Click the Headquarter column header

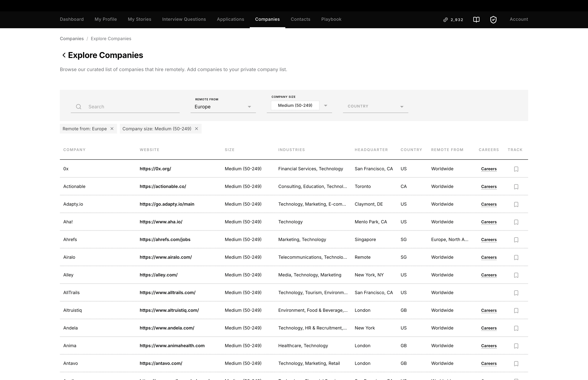coord(371,150)
